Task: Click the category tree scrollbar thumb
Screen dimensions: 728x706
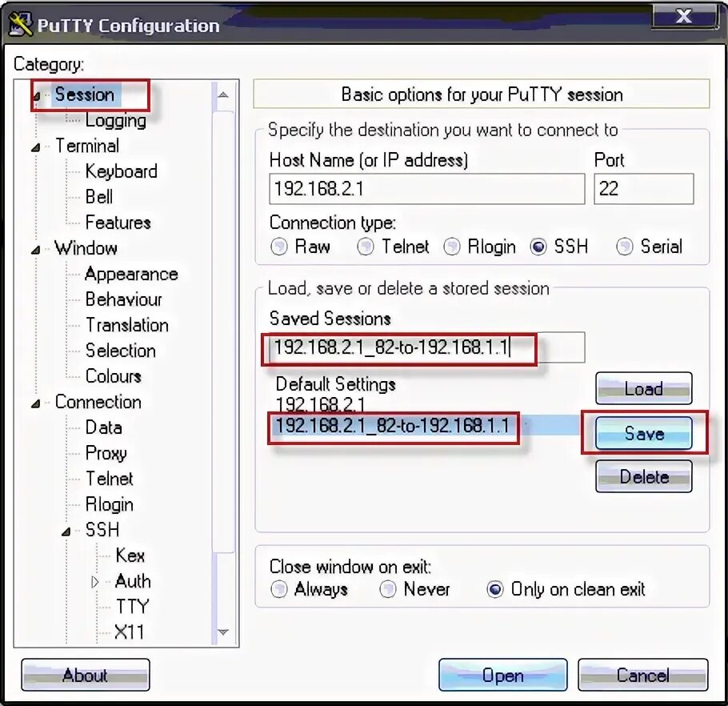Action: tap(223, 331)
